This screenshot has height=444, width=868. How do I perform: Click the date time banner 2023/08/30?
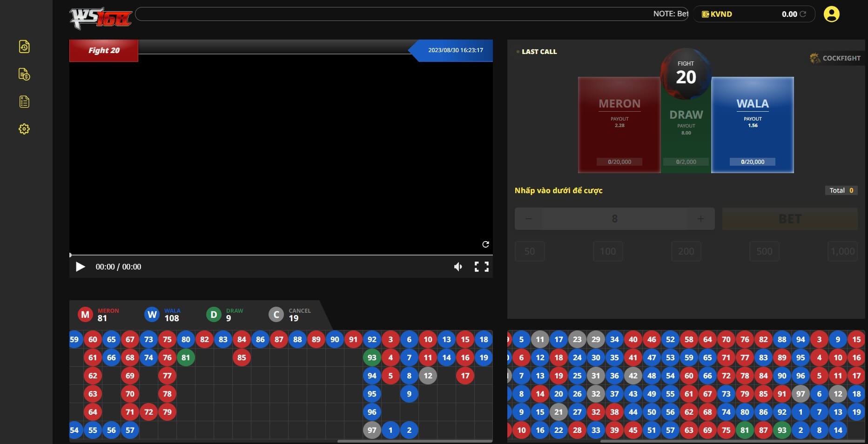tap(451, 50)
